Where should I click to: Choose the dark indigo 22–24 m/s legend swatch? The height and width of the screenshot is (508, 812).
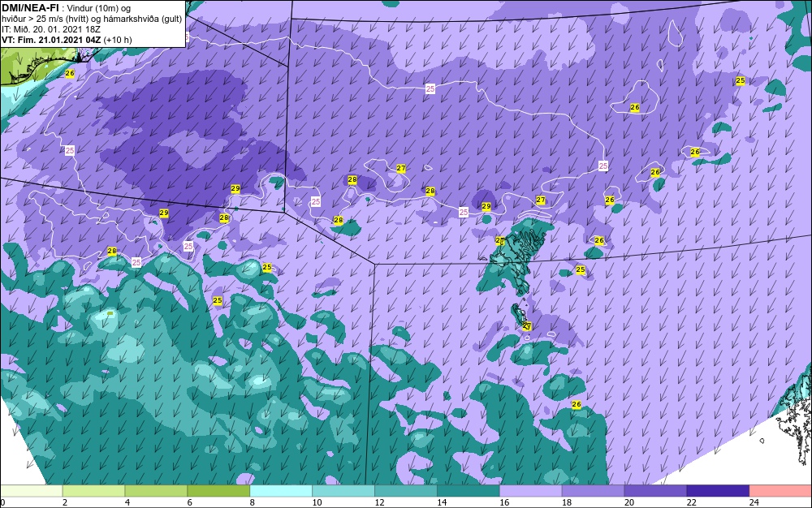coord(718,491)
